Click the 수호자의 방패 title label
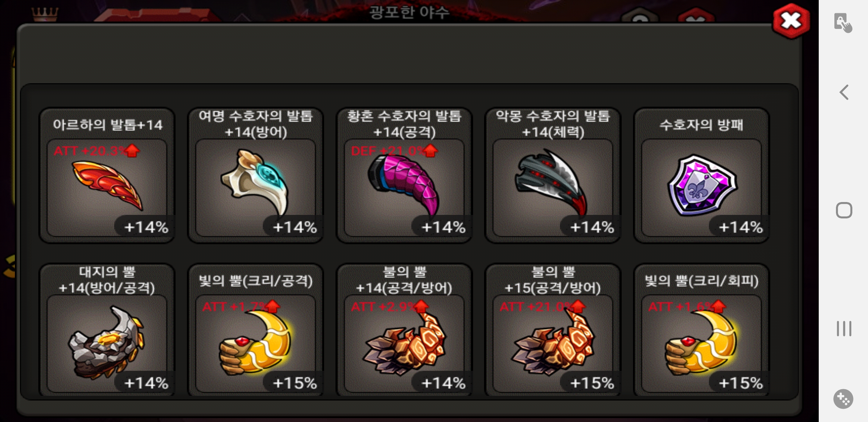 pyautogui.click(x=701, y=125)
